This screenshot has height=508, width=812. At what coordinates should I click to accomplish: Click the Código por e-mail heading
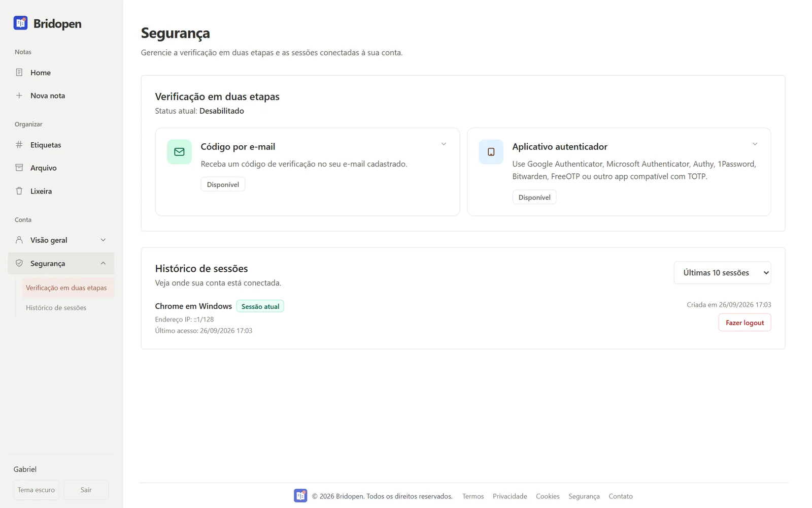238,147
